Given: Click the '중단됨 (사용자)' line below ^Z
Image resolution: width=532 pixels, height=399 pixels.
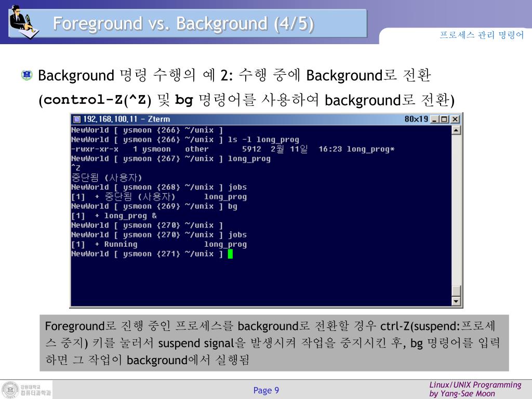Looking at the screenshot, I should click(x=106, y=178).
